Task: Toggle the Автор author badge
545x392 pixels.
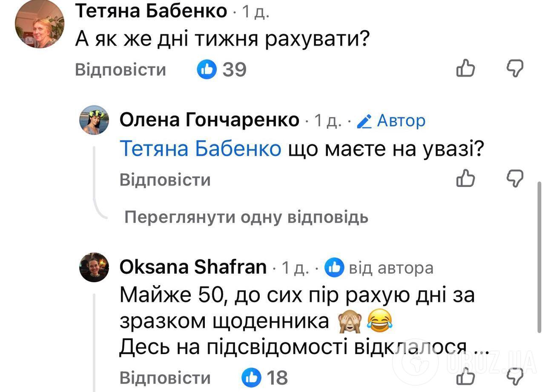Action: [401, 120]
